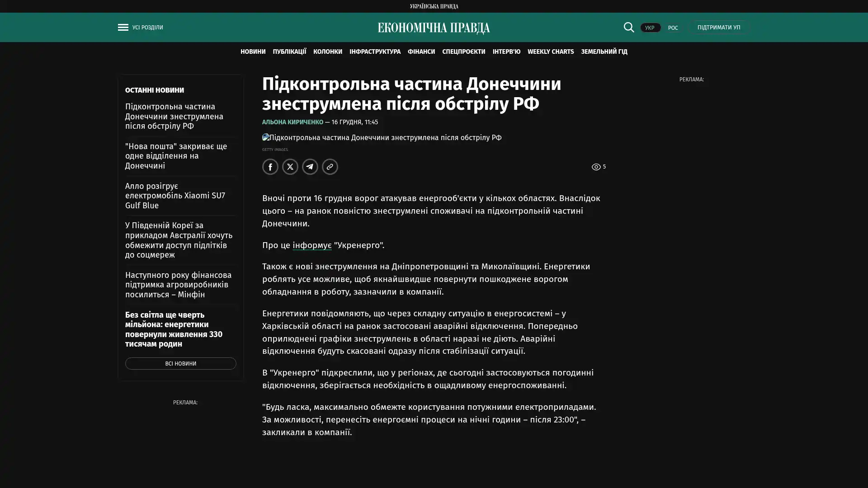
Task: Go to Weekly Charts section
Action: [550, 52]
